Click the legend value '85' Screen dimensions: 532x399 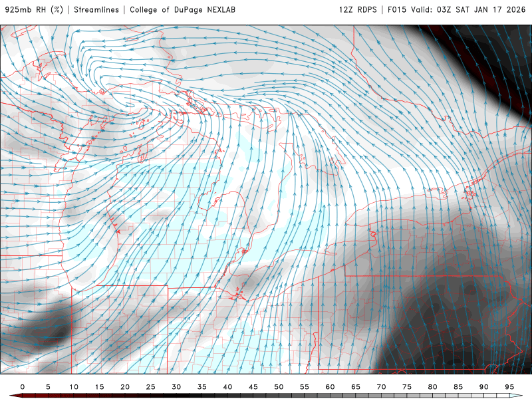458,387
